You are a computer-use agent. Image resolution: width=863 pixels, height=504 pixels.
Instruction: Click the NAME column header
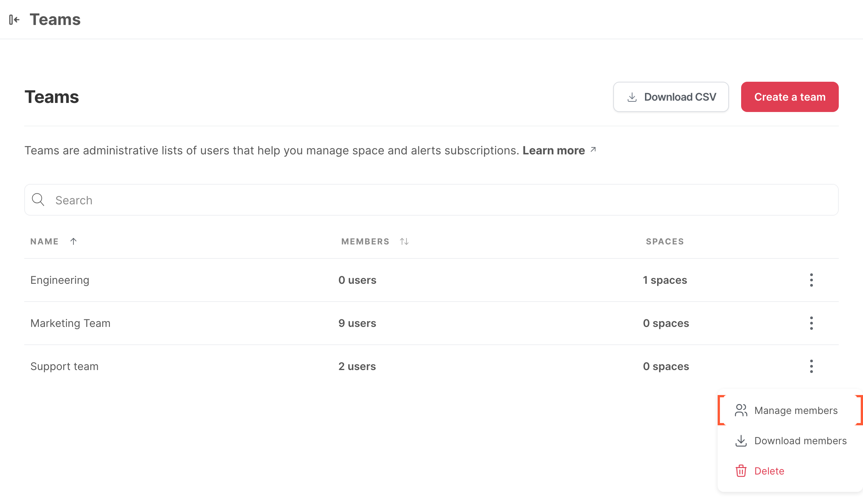pyautogui.click(x=45, y=241)
